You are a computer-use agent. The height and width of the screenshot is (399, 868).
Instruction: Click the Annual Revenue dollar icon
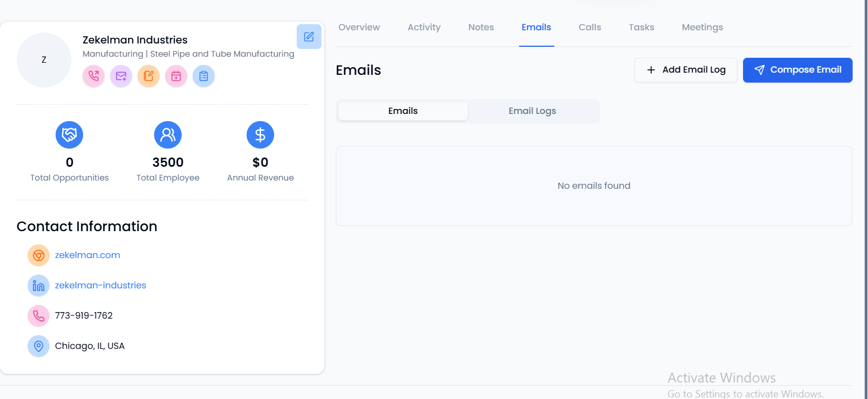tap(260, 135)
